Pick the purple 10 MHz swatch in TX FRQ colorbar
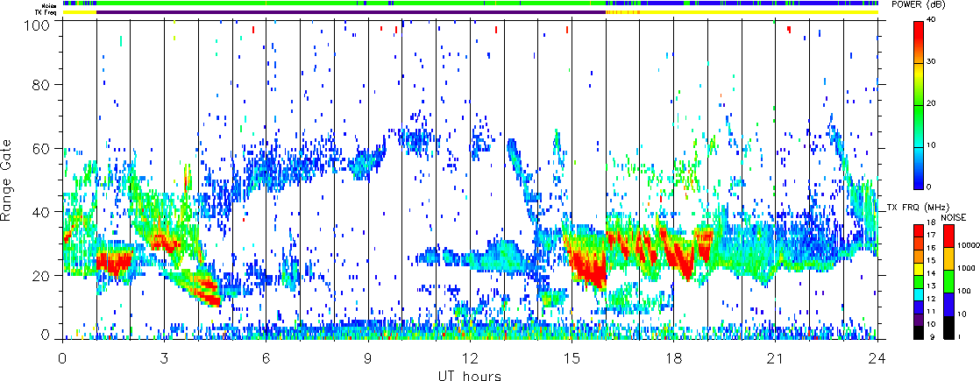The width and height of the screenshot is (980, 381). [919, 320]
